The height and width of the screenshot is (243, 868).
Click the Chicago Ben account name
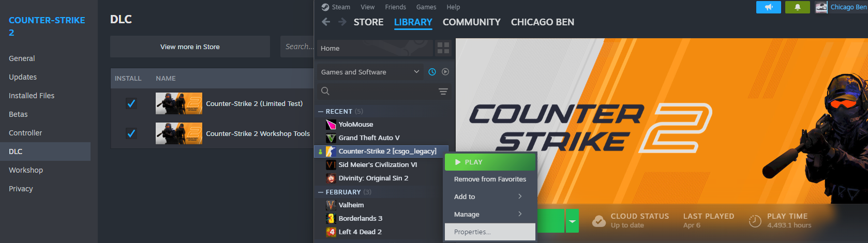pos(848,7)
